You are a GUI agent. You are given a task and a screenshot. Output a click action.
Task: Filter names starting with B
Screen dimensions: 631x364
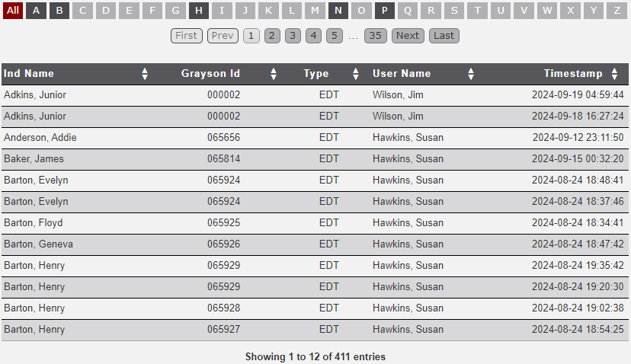59,11
